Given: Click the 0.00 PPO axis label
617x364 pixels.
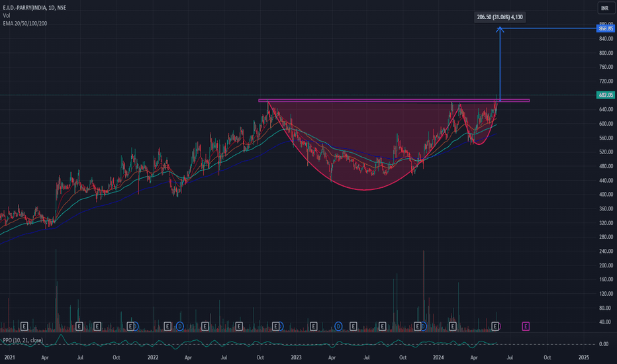Looking at the screenshot, I should coord(604,344).
